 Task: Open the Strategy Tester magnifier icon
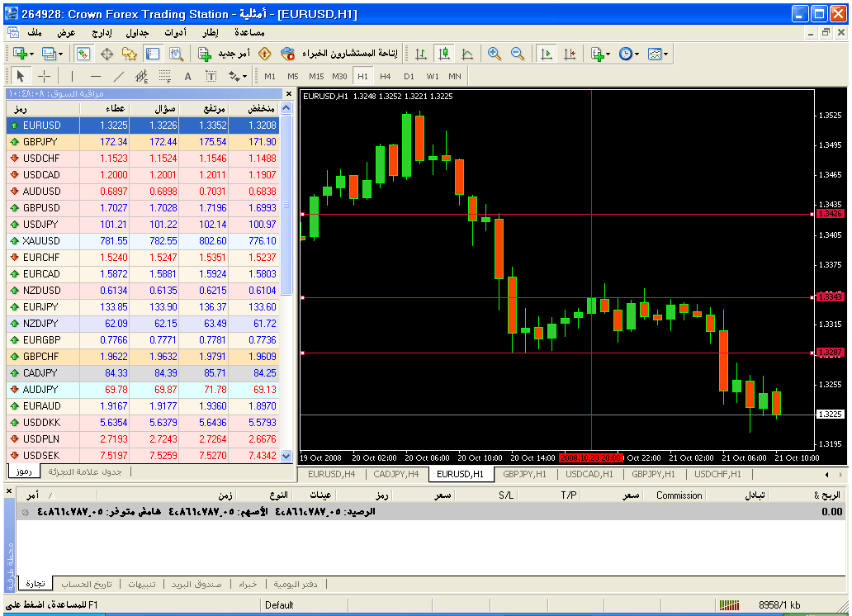[176, 54]
